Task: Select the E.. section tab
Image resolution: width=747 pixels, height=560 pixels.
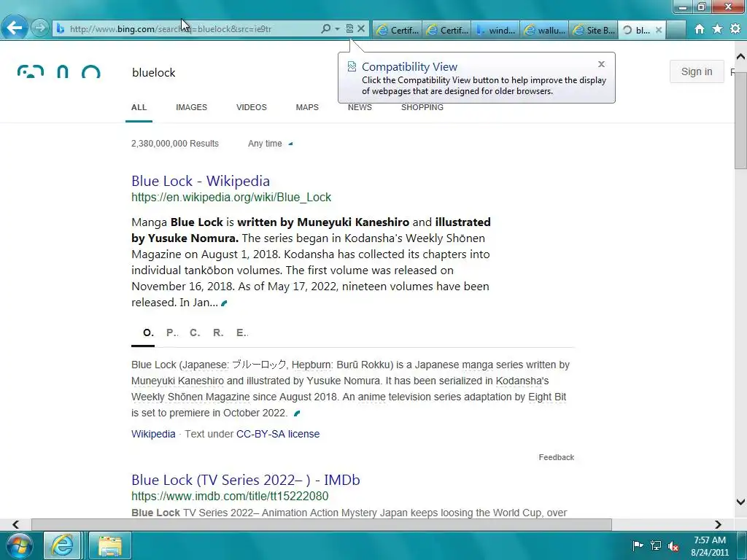Action: point(242,332)
